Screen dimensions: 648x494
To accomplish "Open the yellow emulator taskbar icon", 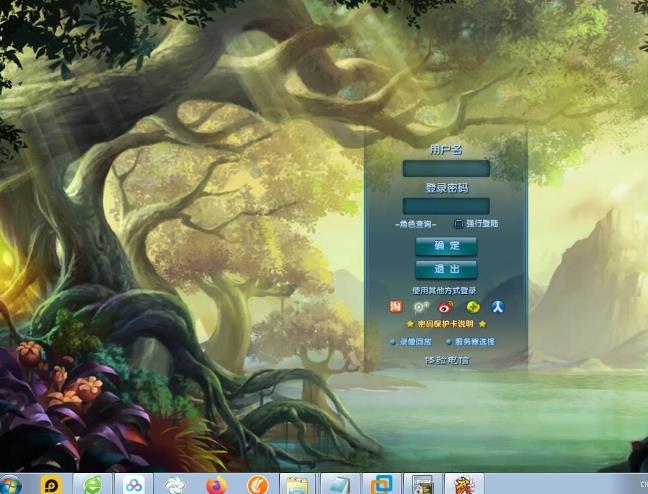I will point(51,485).
